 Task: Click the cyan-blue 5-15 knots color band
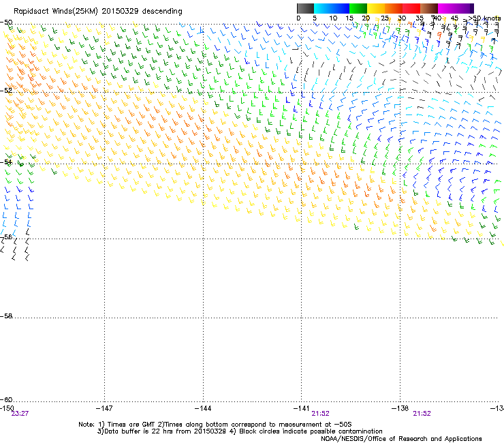click(x=332, y=8)
